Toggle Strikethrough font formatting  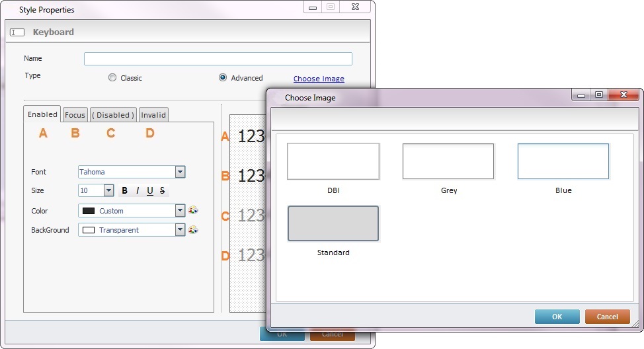click(x=162, y=190)
